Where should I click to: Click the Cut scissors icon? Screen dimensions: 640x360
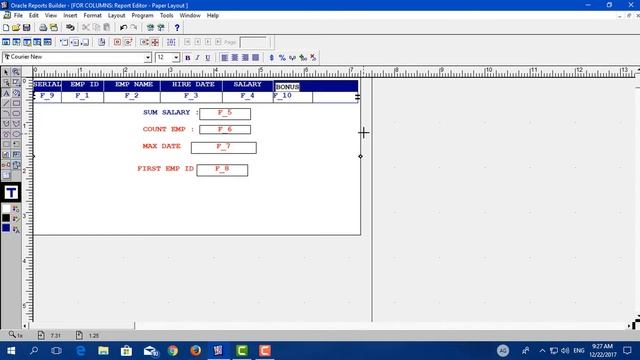(86, 28)
